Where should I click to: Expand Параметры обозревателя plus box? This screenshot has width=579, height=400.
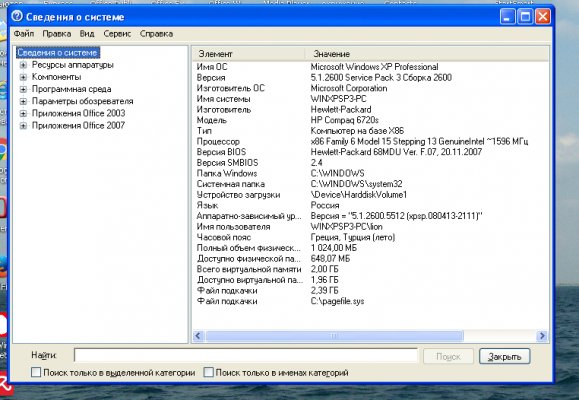23,101
